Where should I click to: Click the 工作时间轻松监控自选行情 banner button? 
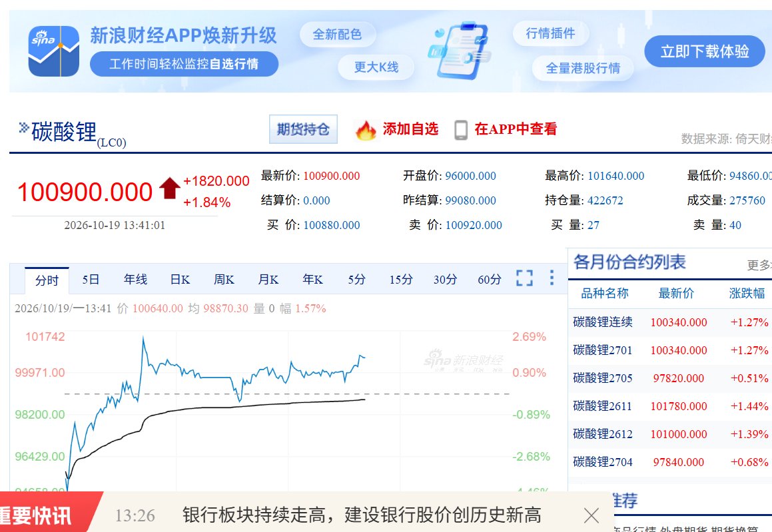(x=184, y=64)
